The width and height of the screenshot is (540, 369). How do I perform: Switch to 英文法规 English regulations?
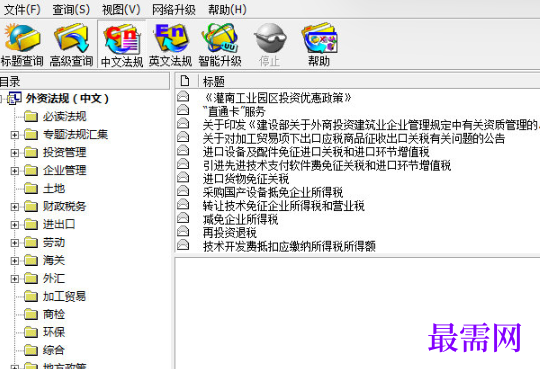(170, 45)
